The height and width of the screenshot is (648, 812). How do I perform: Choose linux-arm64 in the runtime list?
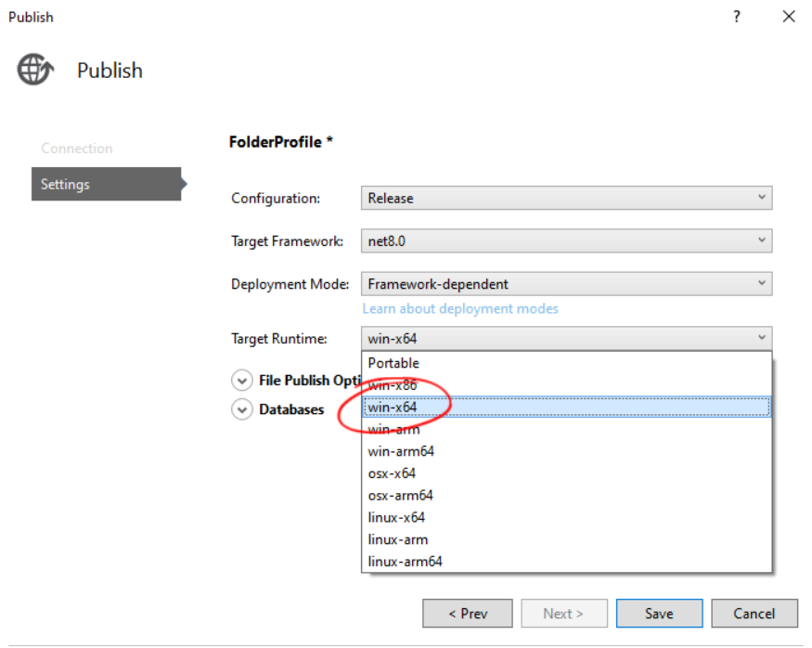[x=566, y=562]
